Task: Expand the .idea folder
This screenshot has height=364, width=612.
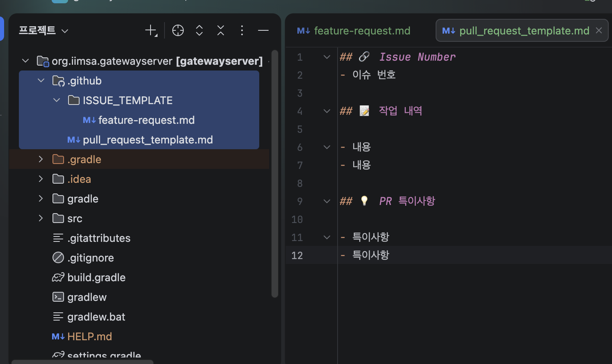Action: tap(41, 179)
